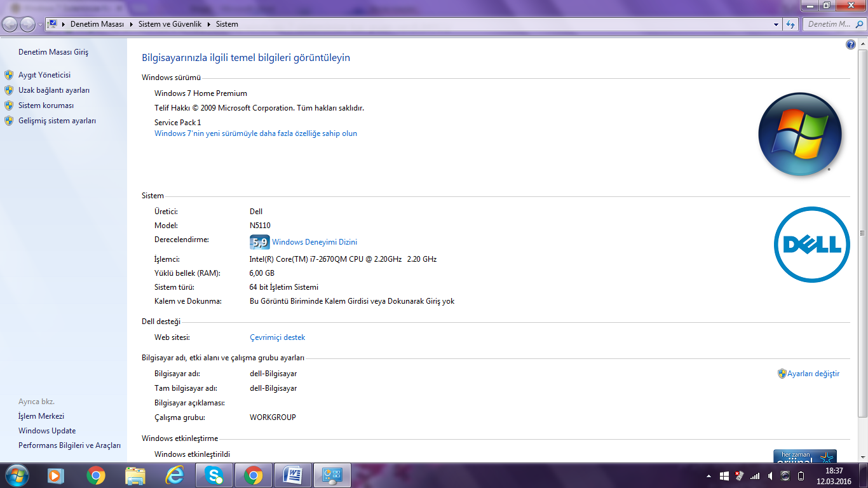Image resolution: width=868 pixels, height=488 pixels.
Task: Click the text Windows 7 Home Premium
Action: tap(201, 93)
